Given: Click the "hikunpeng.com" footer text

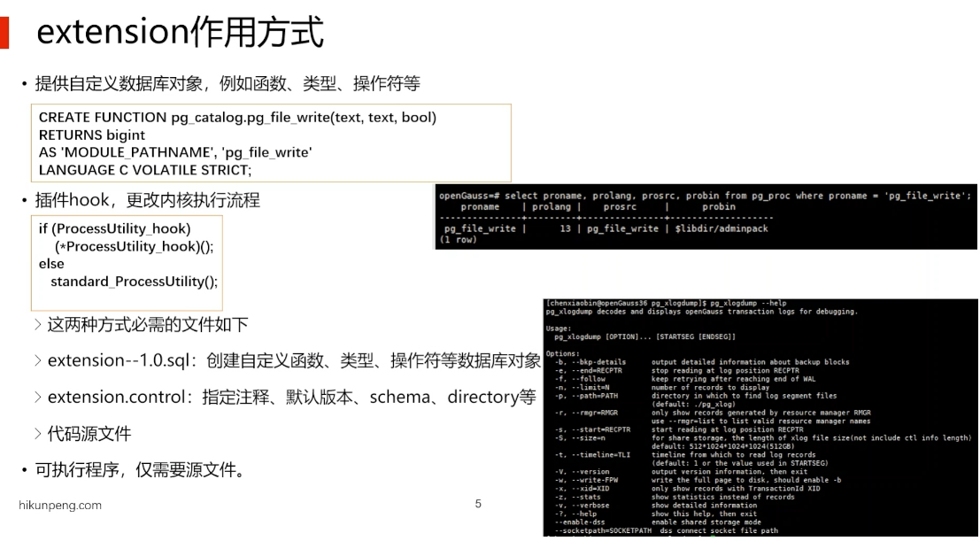Looking at the screenshot, I should 60,506.
